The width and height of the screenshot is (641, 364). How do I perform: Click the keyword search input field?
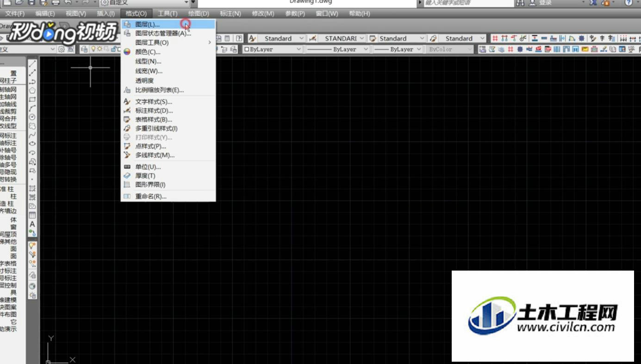tap(468, 3)
